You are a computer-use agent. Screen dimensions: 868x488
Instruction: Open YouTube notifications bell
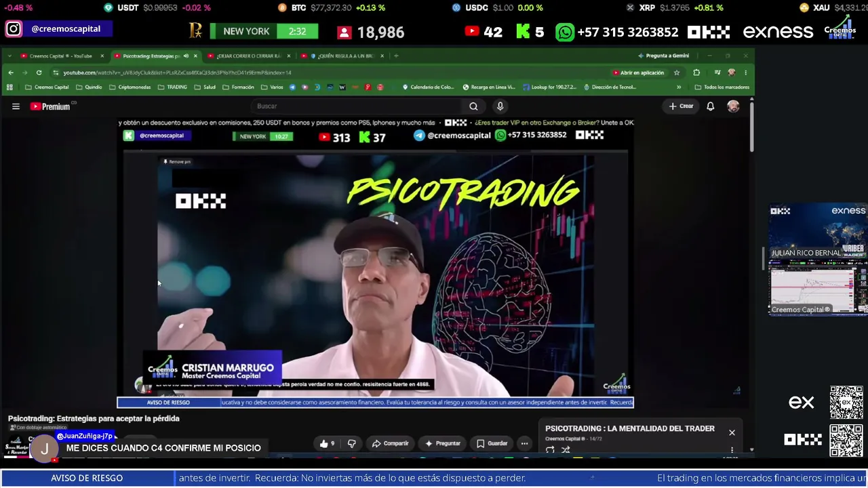pyautogui.click(x=710, y=106)
